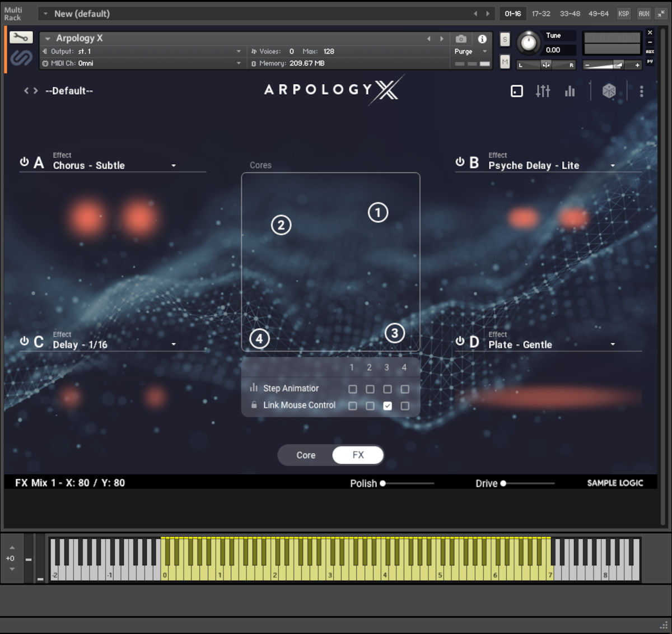This screenshot has width=672, height=634.
Task: Minimize the rack view with shrink arrows icon
Action: 661,13
